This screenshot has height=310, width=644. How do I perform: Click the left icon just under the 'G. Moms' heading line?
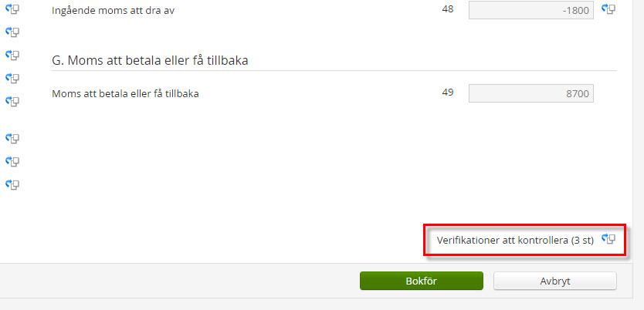pos(12,78)
